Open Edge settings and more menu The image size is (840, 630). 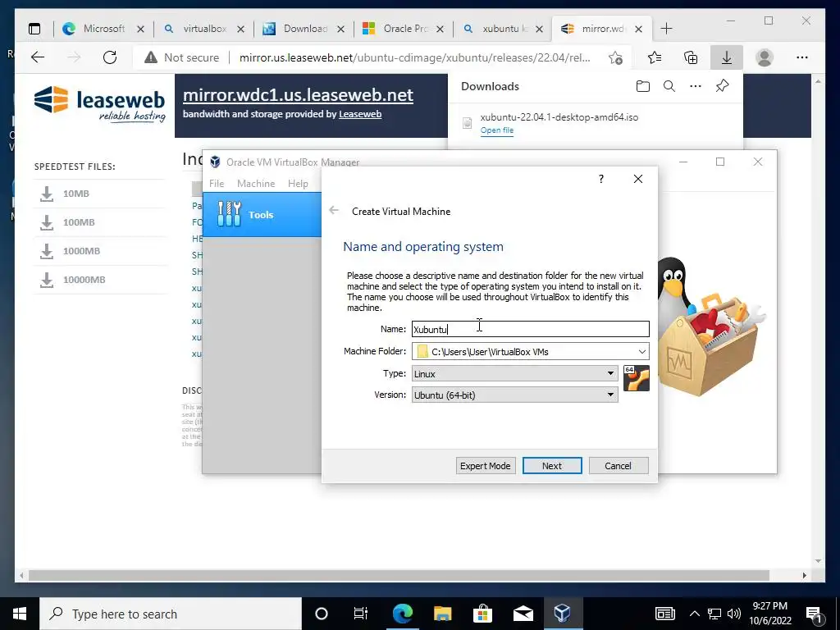coord(802,57)
